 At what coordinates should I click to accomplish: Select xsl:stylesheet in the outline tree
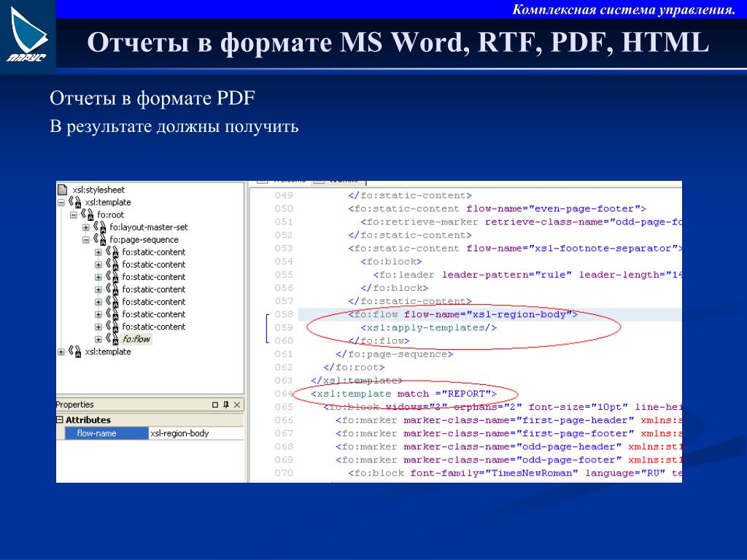tap(98, 190)
